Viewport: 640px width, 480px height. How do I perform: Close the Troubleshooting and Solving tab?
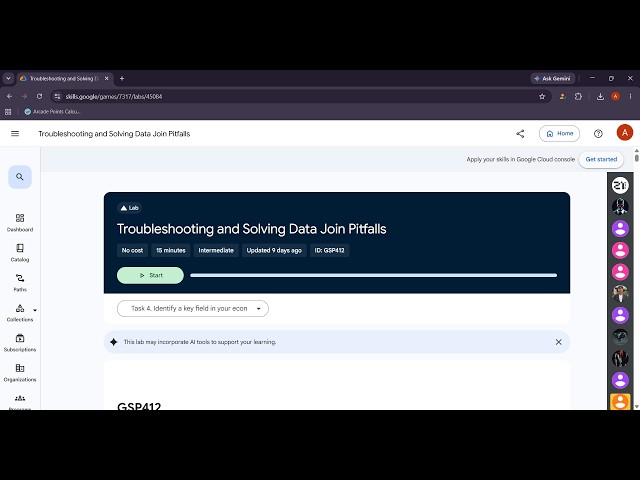[x=107, y=78]
